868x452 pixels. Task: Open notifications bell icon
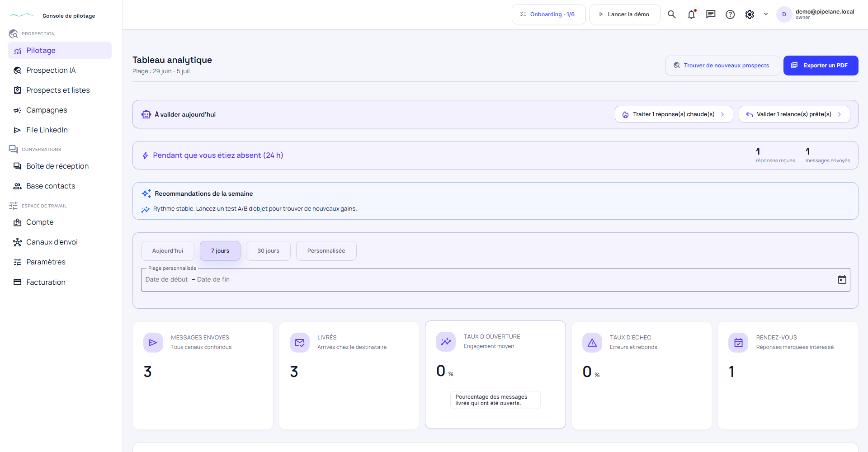pyautogui.click(x=691, y=14)
